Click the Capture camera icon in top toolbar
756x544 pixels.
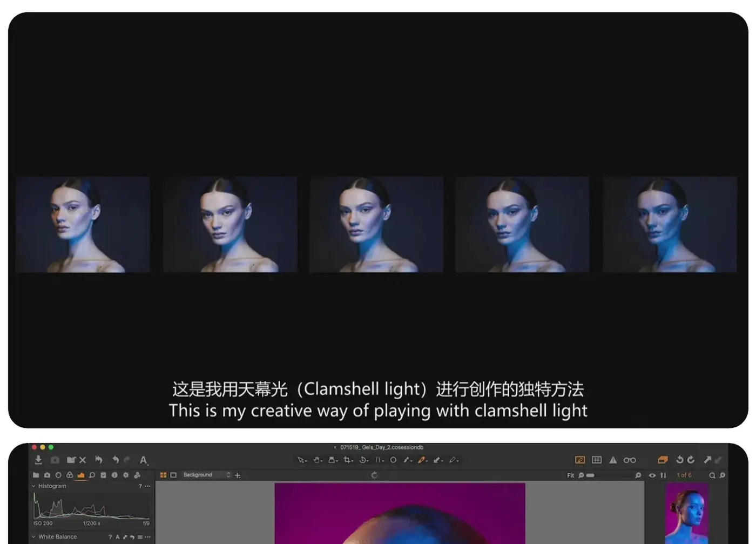[55, 460]
